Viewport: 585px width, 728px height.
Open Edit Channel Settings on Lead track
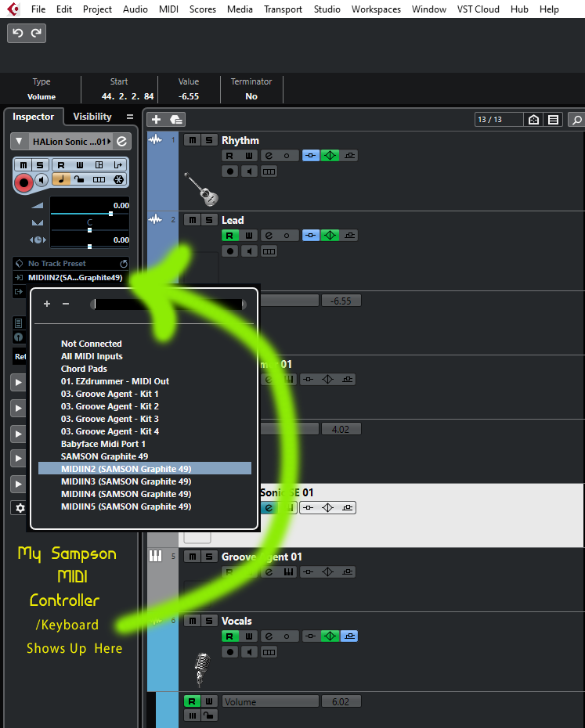[269, 236]
